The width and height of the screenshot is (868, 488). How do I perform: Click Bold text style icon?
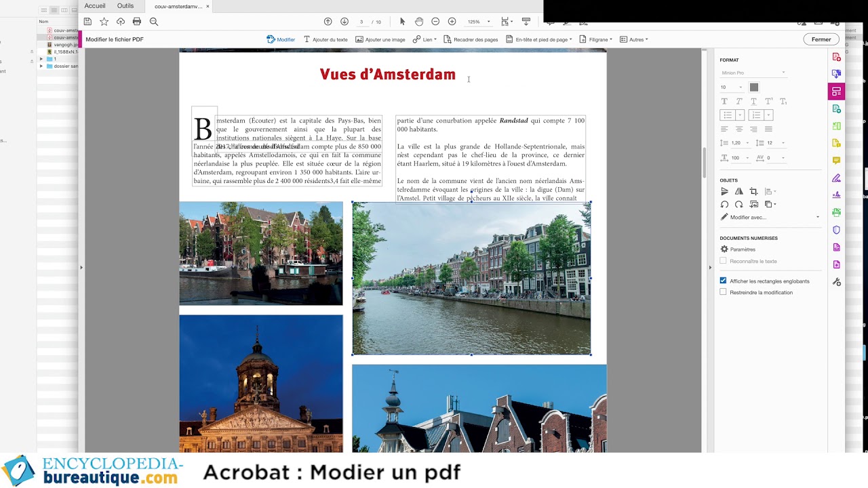pos(724,101)
